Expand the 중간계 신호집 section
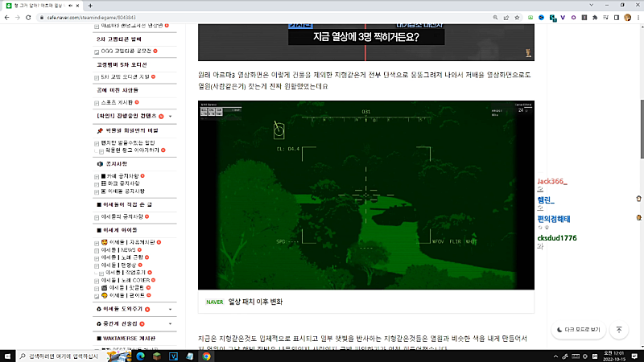The width and height of the screenshot is (644, 362). 170,324
